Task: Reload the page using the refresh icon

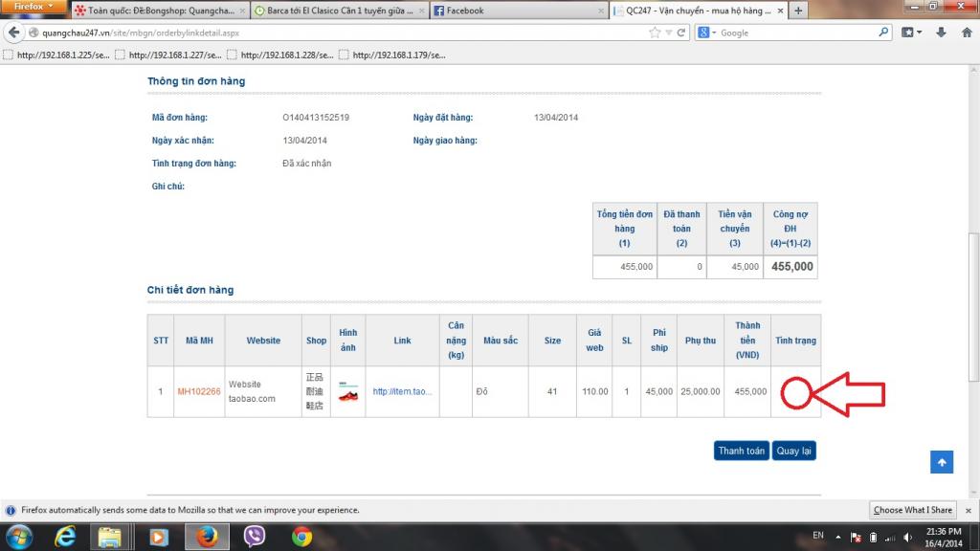Action: point(681,33)
